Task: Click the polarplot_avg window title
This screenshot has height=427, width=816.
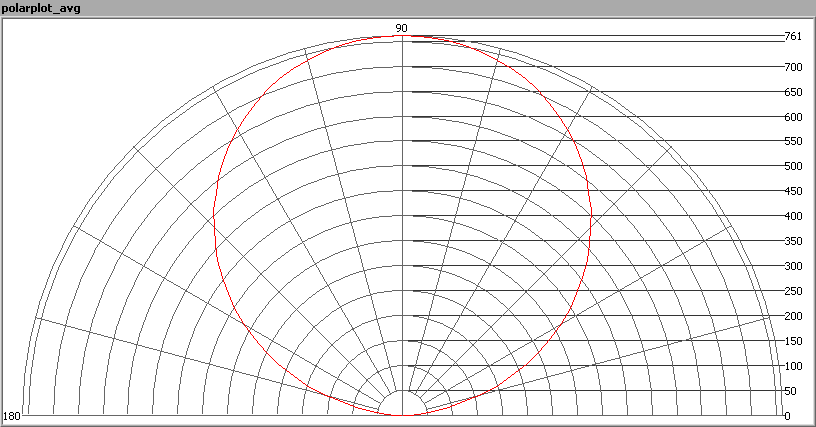Action: (x=40, y=8)
